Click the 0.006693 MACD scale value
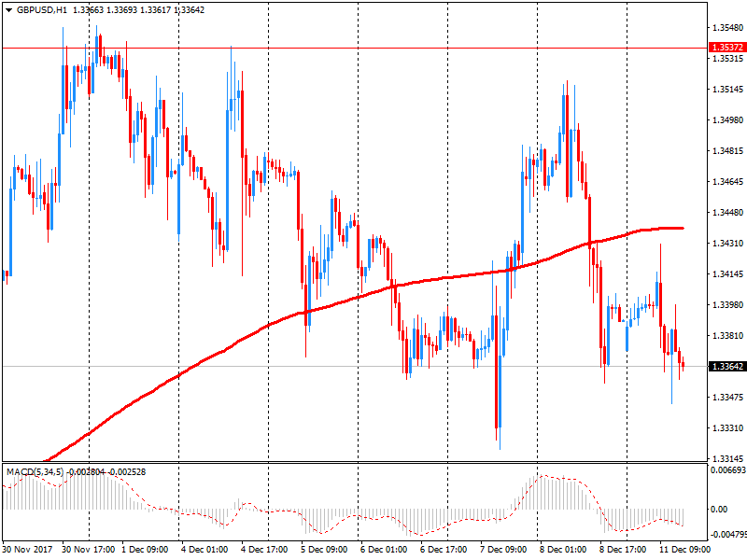747x560 pixels. click(728, 470)
